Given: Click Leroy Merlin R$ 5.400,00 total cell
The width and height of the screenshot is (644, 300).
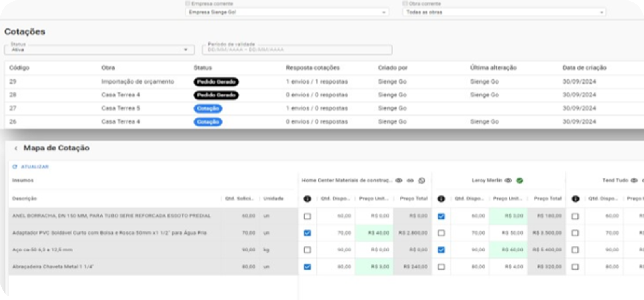Looking at the screenshot, I should [x=547, y=250].
